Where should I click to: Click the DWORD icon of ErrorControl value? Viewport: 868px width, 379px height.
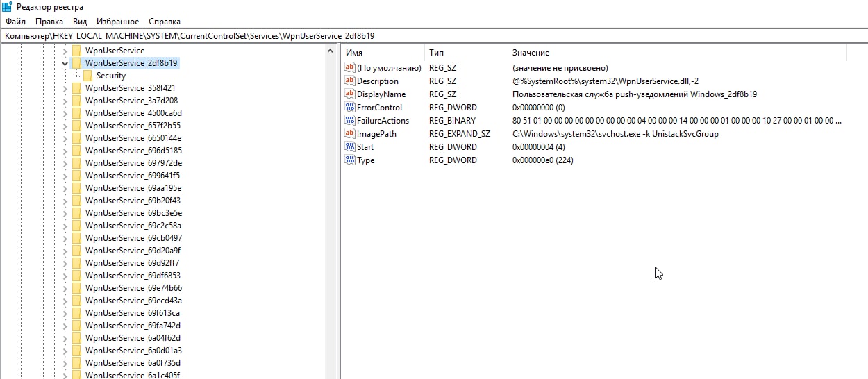350,108
